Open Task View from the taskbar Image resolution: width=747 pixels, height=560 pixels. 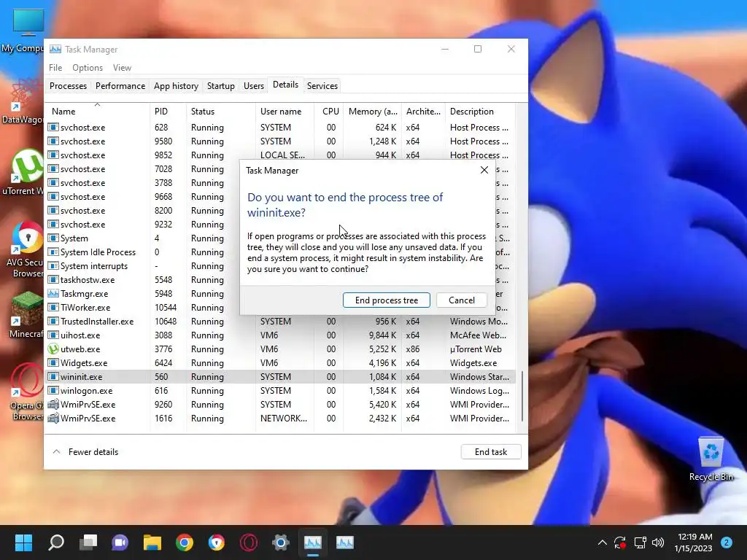88,542
